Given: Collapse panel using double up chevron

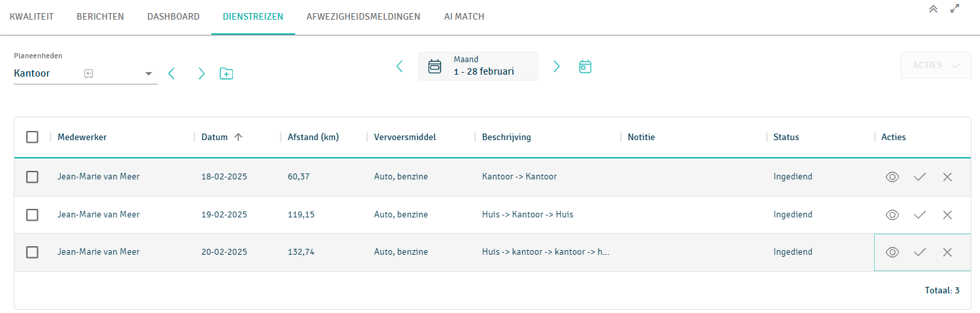Looking at the screenshot, I should (x=934, y=9).
